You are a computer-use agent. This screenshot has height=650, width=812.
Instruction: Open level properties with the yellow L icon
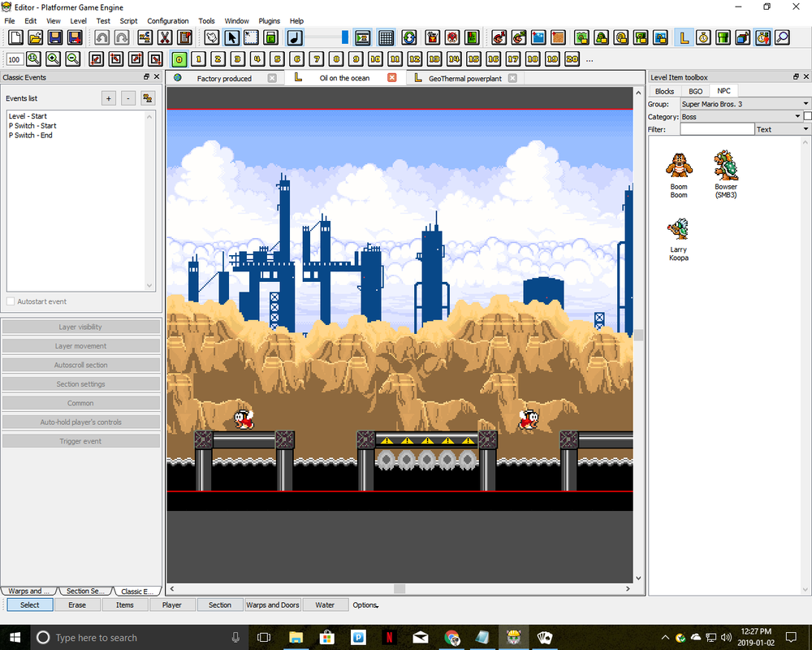tap(684, 37)
